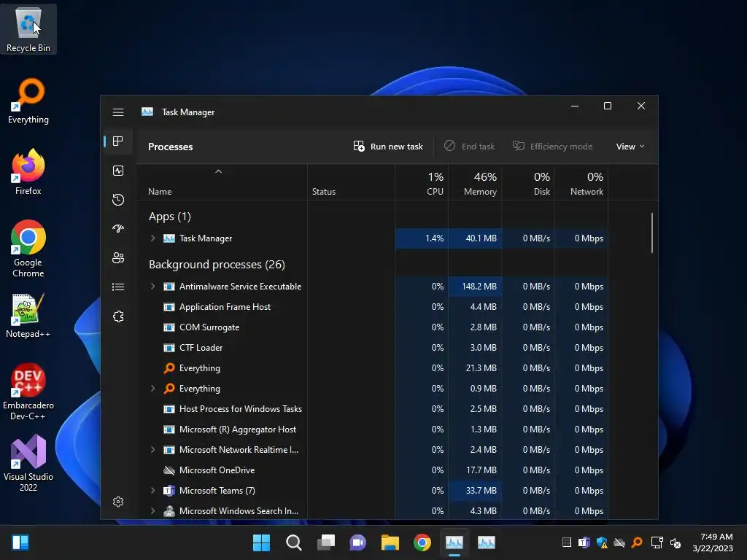Sort by the Network column header
Image resolution: width=747 pixels, height=560 pixels.
(581, 182)
